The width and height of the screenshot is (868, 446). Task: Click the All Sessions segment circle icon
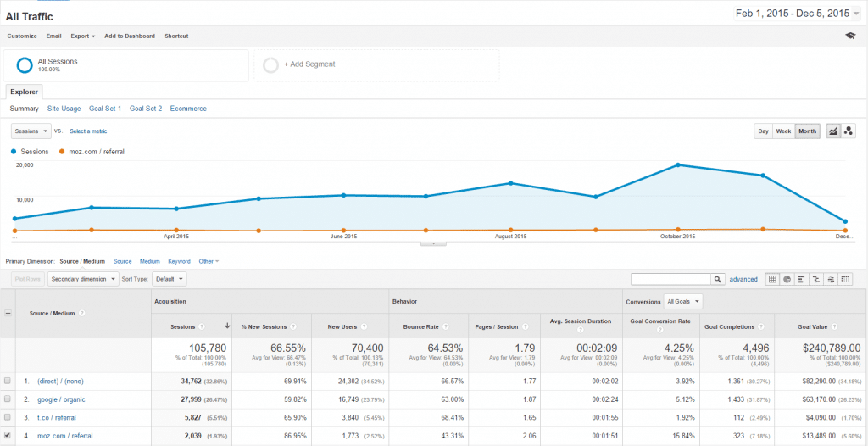coord(25,64)
